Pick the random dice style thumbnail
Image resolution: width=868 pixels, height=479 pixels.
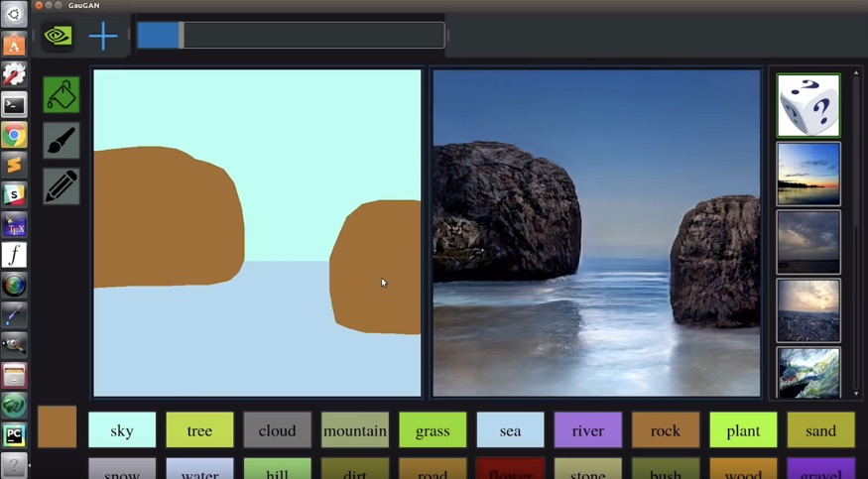coord(808,105)
